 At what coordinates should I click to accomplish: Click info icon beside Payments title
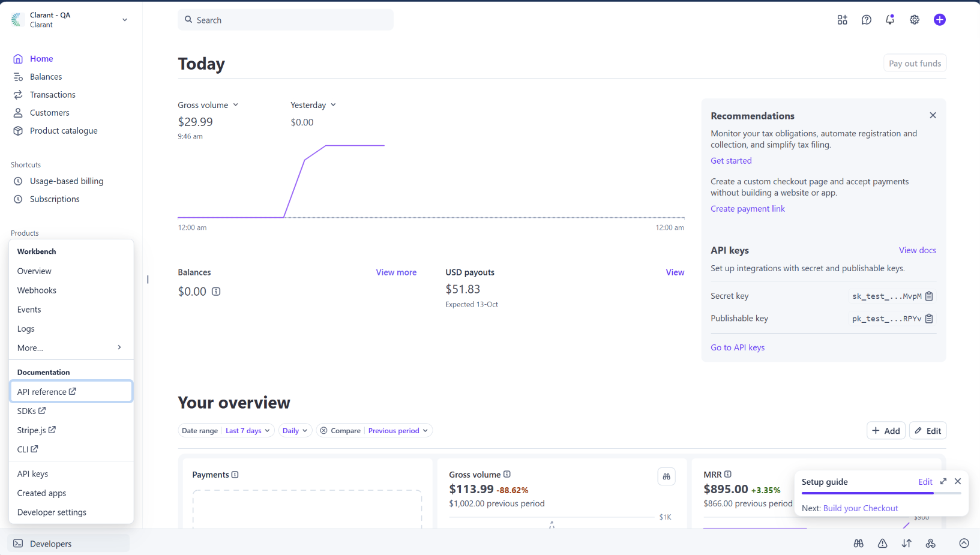click(x=235, y=475)
